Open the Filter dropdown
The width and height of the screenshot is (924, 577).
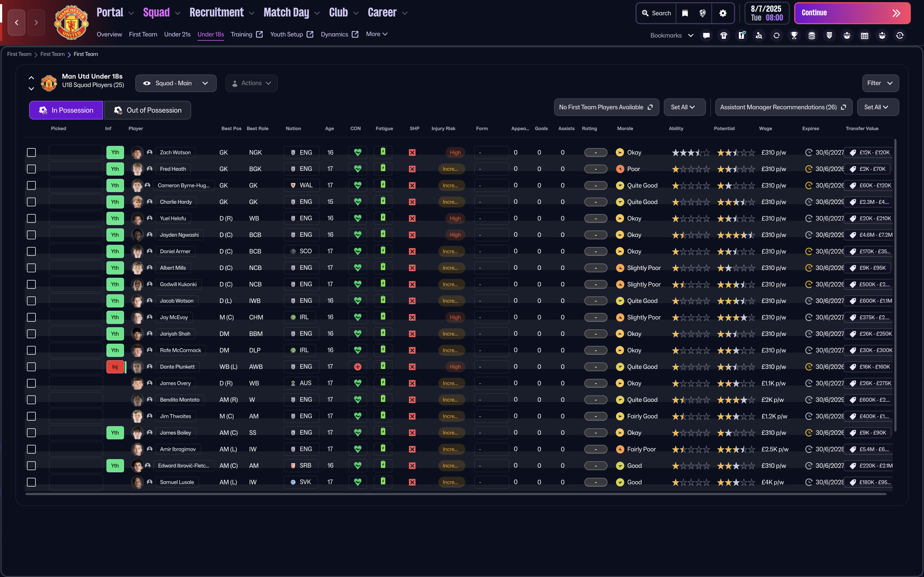click(880, 83)
